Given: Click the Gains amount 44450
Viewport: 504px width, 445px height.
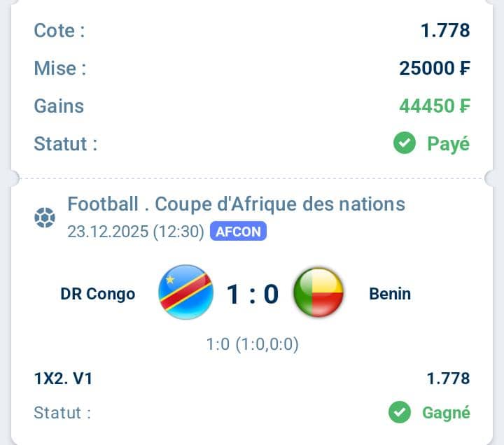Looking at the screenshot, I should click(x=434, y=106).
